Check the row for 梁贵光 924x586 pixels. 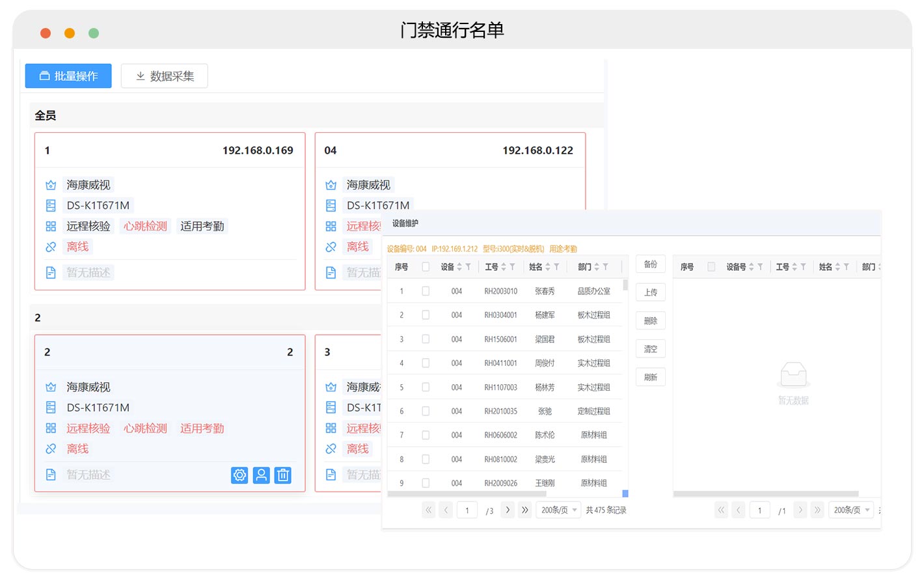pos(426,459)
